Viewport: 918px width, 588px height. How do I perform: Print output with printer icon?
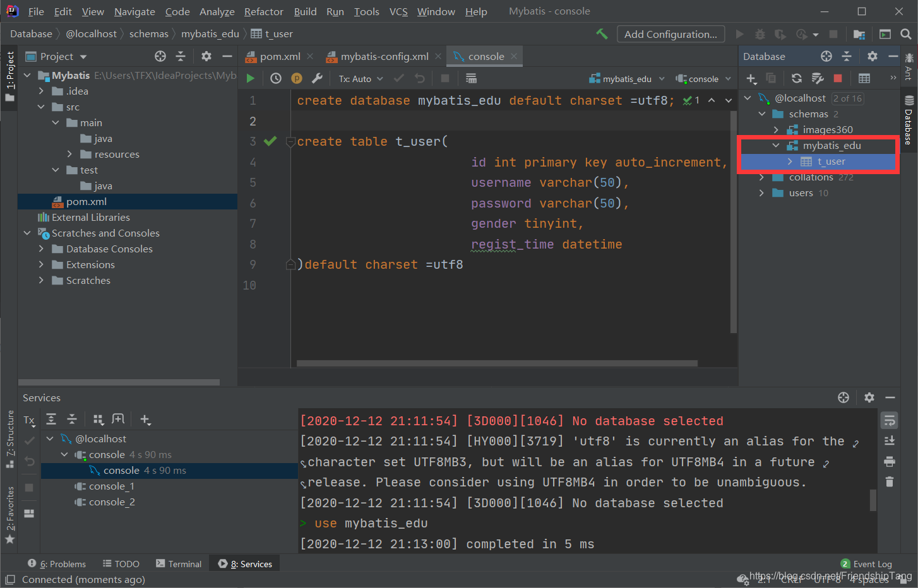[x=890, y=461]
